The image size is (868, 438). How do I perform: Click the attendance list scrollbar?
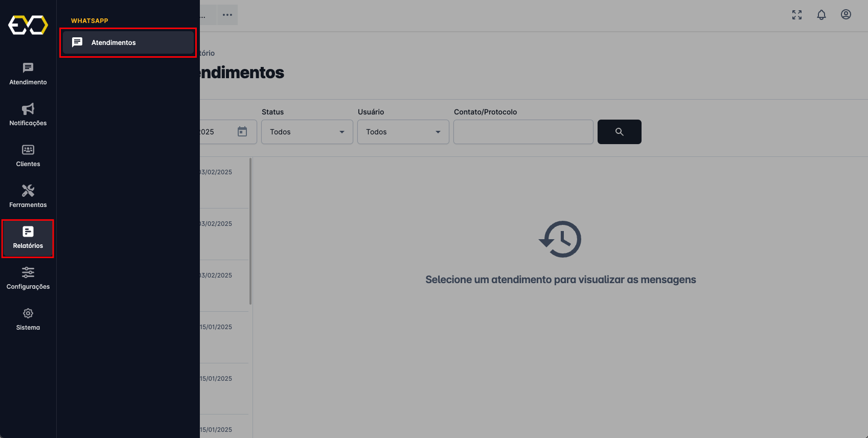click(250, 231)
